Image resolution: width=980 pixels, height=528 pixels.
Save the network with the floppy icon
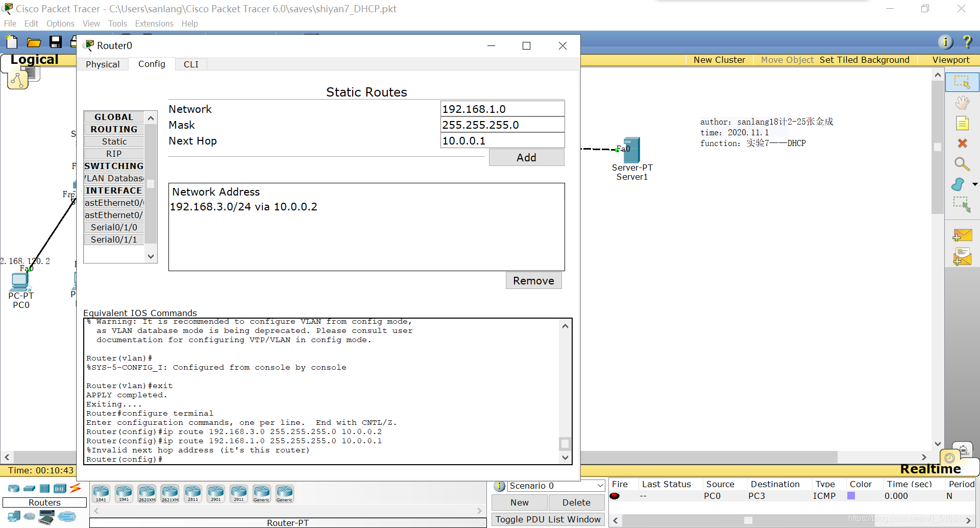56,42
